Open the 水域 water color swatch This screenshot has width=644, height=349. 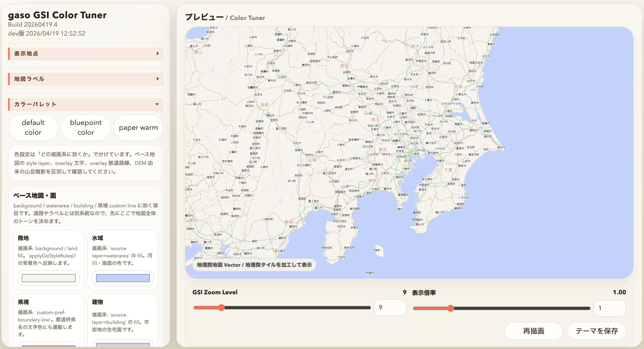pyautogui.click(x=123, y=278)
